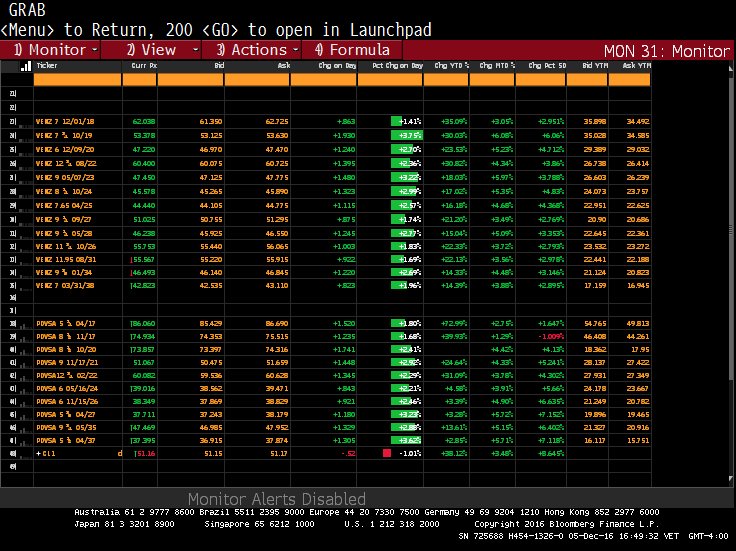Screen dimensions: 736x551
Task: Click the +72.99% YTD change value
Action: click(453, 323)
